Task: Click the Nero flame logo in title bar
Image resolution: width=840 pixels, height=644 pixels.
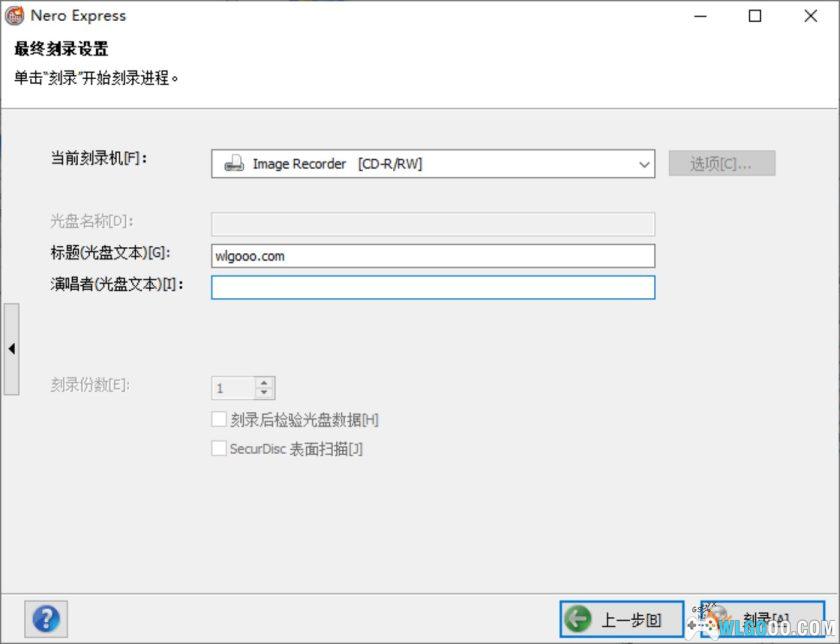Action: [x=14, y=15]
